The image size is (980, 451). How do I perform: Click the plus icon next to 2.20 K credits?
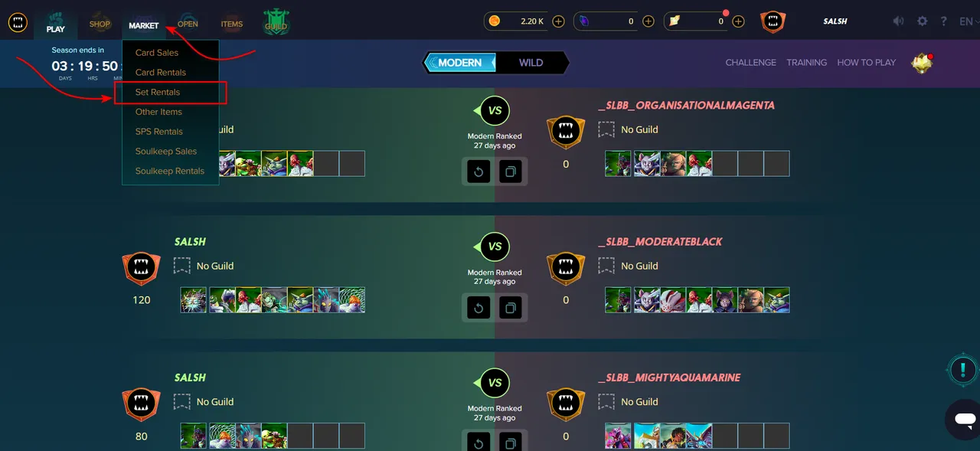point(558,21)
